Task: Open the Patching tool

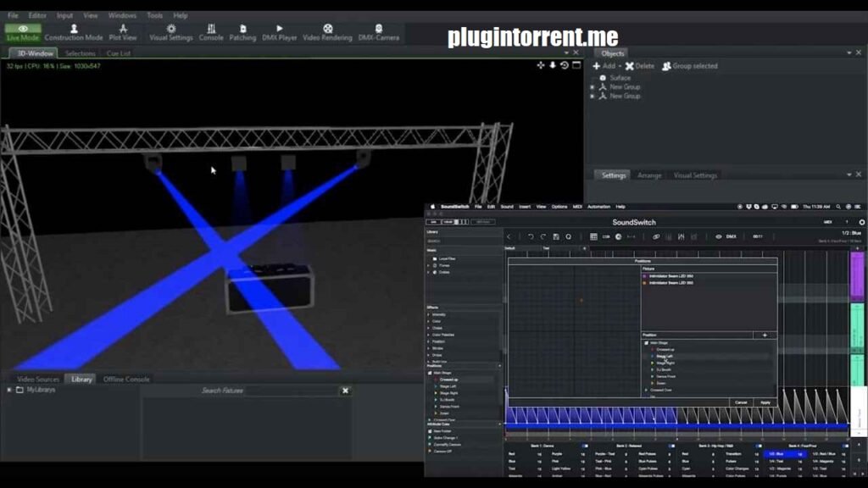Action: 242,33
